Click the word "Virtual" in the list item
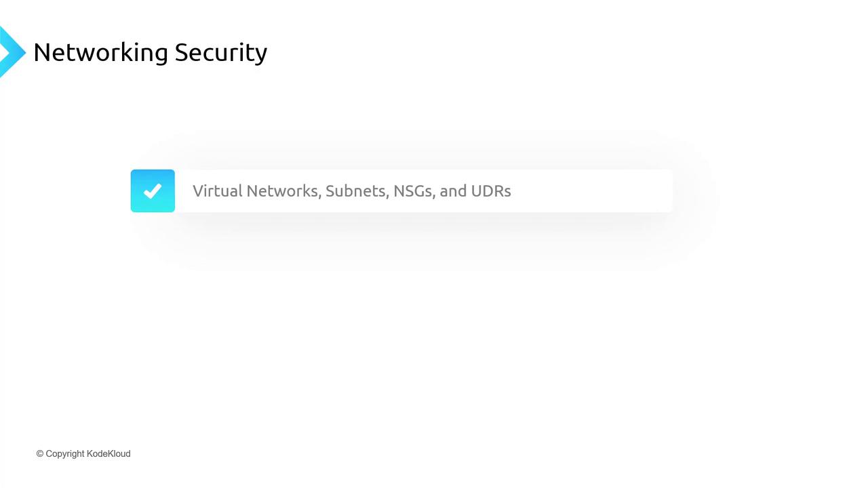This screenshot has width=868, height=488. 217,190
